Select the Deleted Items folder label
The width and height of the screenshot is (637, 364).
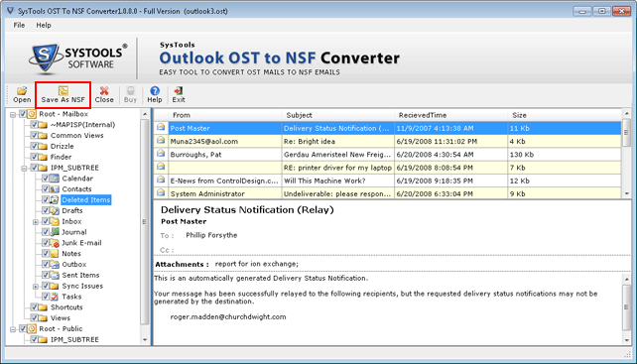tap(86, 200)
